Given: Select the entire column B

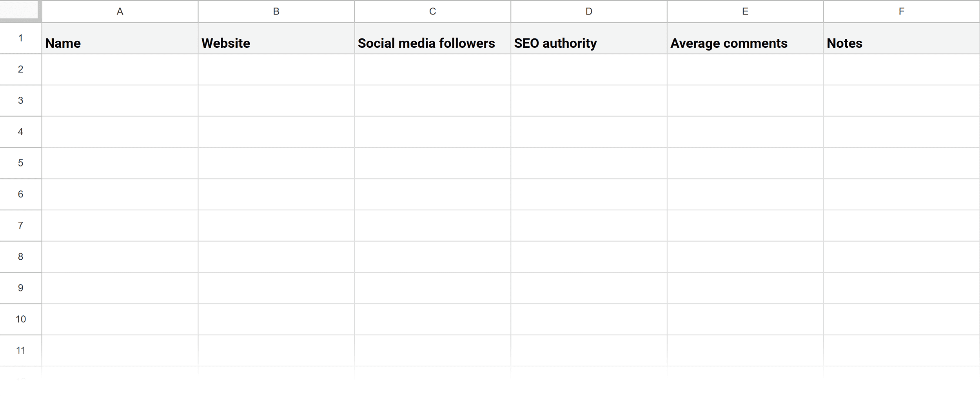Looking at the screenshot, I should tap(276, 11).
